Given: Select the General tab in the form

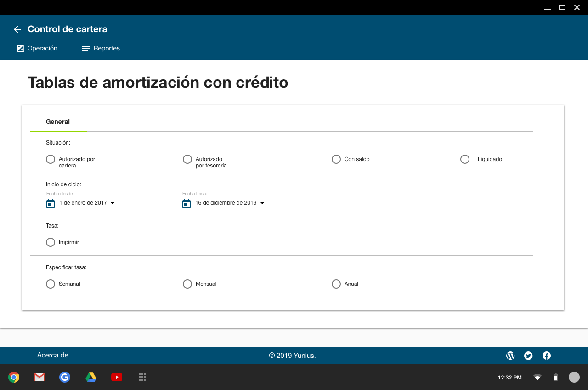Looking at the screenshot, I should point(58,122).
